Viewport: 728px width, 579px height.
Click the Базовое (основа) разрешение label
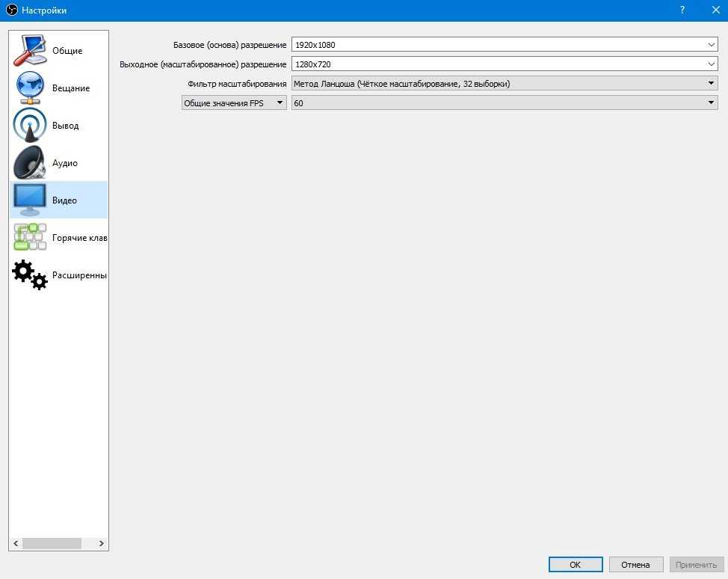[x=229, y=45]
